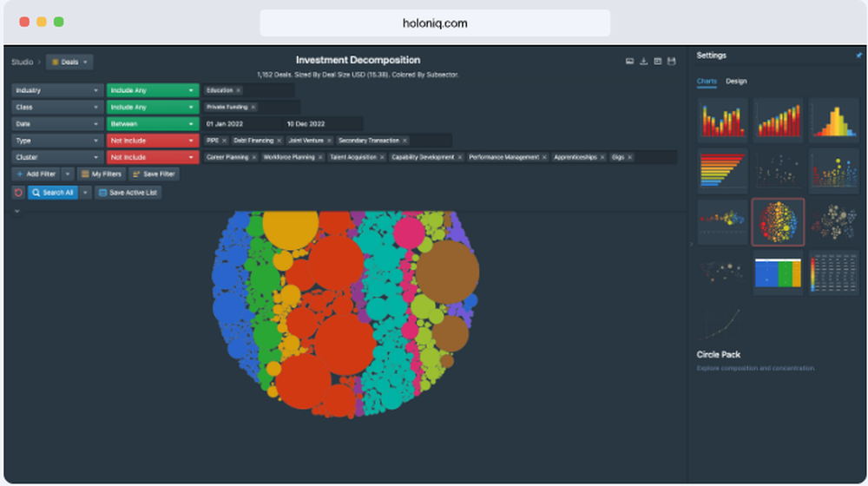Remove the Gigs tag
The height and width of the screenshot is (486, 868).
click(x=629, y=157)
